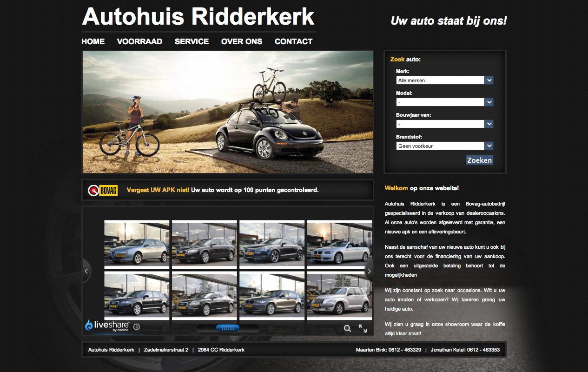Open the silver Alfa Romeo hatchback thumbnail
This screenshot has width=588, height=372.
[x=137, y=245]
